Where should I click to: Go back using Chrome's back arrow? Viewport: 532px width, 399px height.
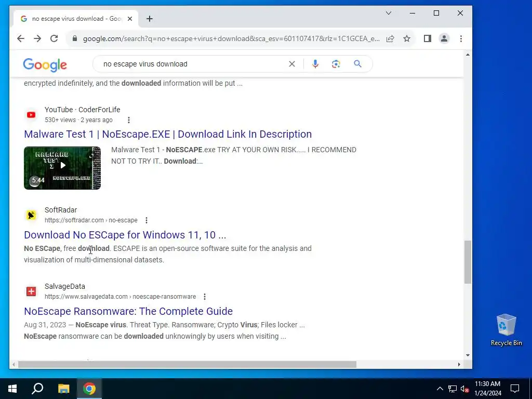click(x=21, y=38)
